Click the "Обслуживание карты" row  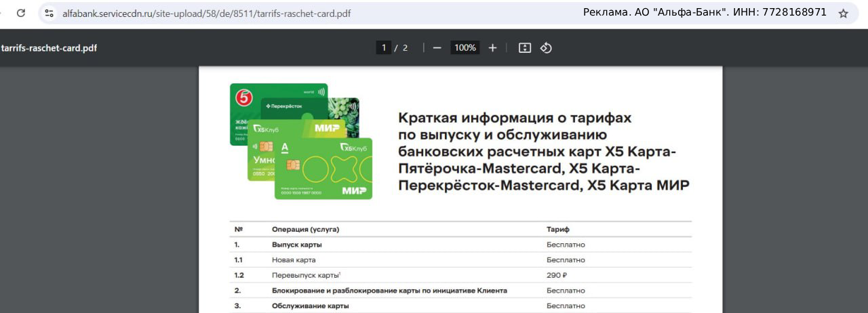pos(462,306)
